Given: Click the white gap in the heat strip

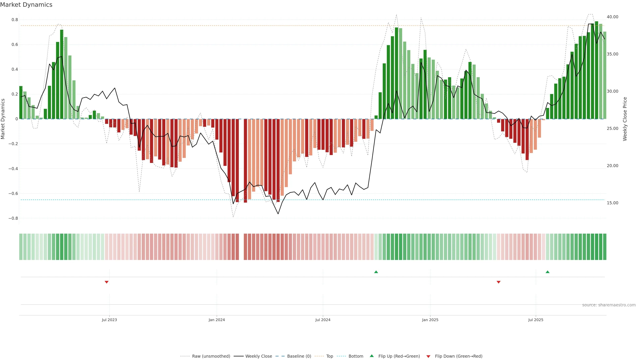Looking at the screenshot, I should (x=241, y=247).
